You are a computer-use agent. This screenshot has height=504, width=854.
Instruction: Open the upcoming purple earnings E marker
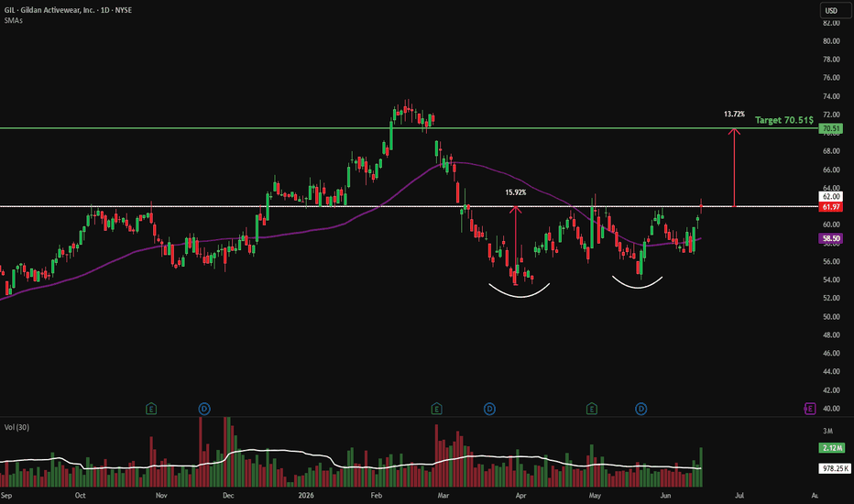coord(810,409)
